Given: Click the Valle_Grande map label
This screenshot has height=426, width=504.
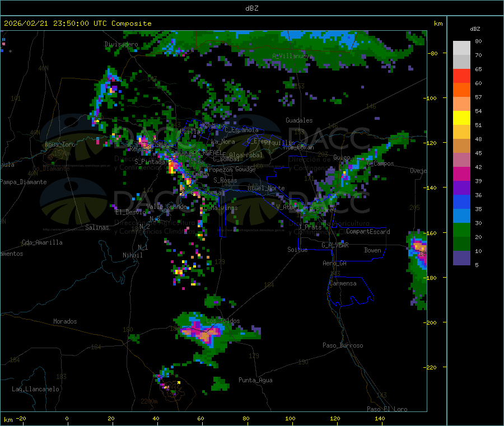Looking at the screenshot, I should coord(166,206).
